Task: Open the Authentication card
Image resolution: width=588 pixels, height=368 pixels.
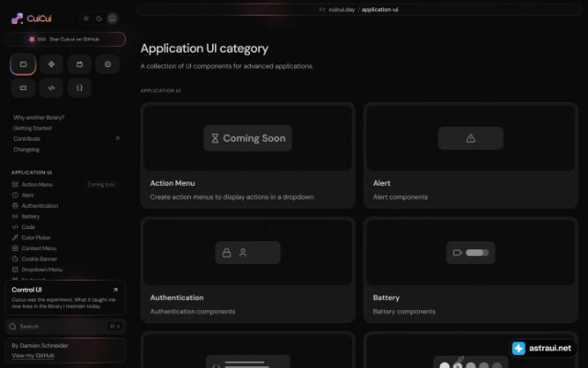Action: (248, 270)
